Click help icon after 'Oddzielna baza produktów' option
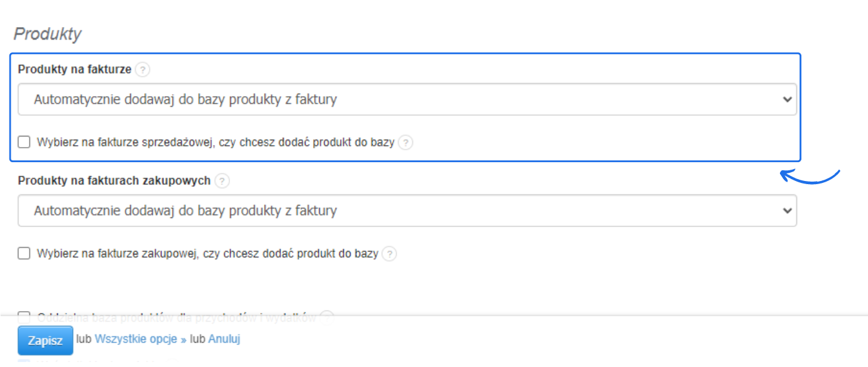Image resolution: width=868 pixels, height=367 pixels. coord(327,316)
